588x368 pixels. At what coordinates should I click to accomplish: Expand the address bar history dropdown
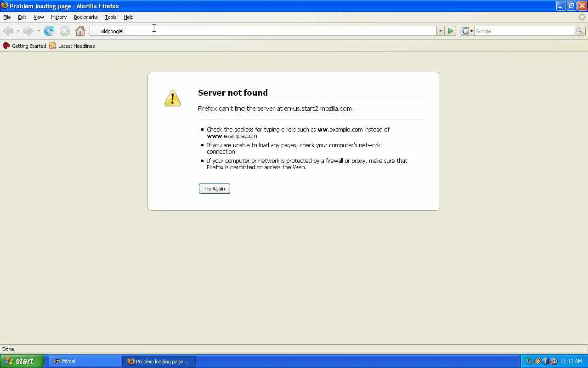pyautogui.click(x=440, y=31)
